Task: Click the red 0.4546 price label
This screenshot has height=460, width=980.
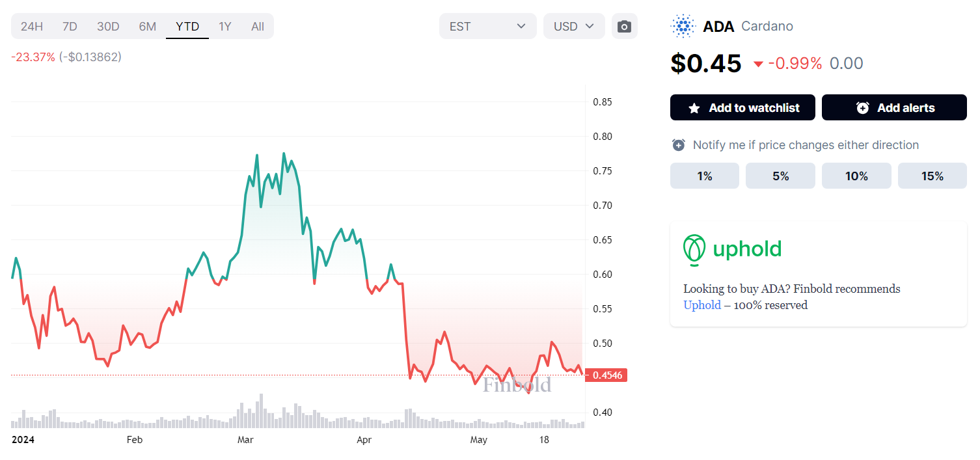Action: 606,375
